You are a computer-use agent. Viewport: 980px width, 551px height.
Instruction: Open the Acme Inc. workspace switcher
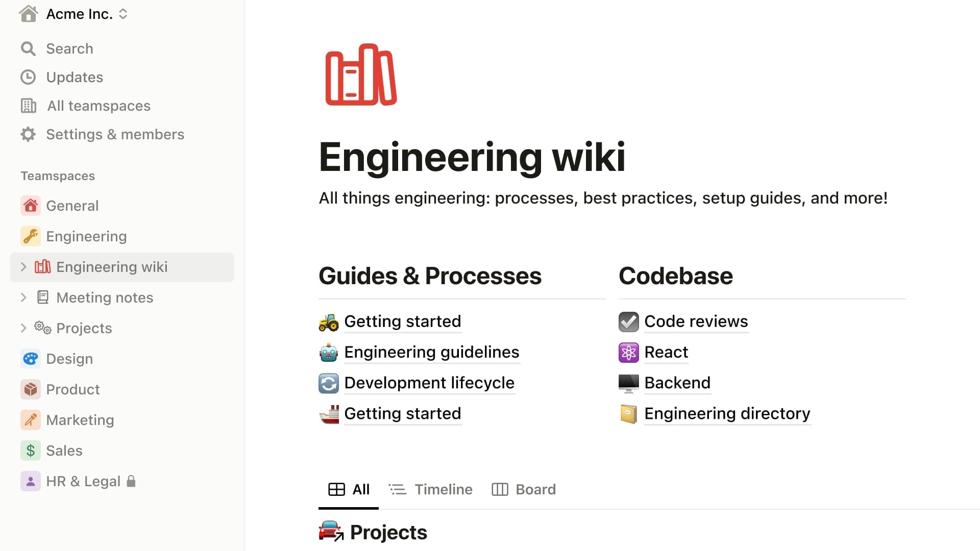click(122, 14)
